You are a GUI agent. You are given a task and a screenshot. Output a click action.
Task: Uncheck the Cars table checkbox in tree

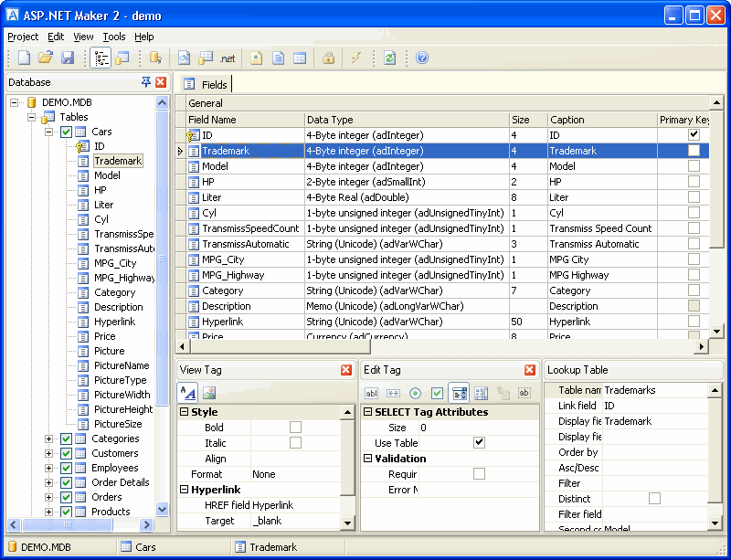click(x=66, y=132)
